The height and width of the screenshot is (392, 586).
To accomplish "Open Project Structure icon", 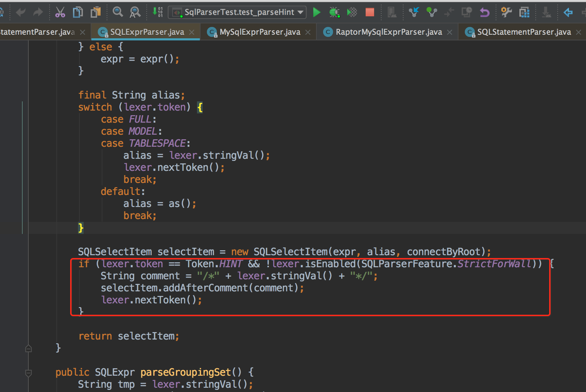I will point(524,12).
